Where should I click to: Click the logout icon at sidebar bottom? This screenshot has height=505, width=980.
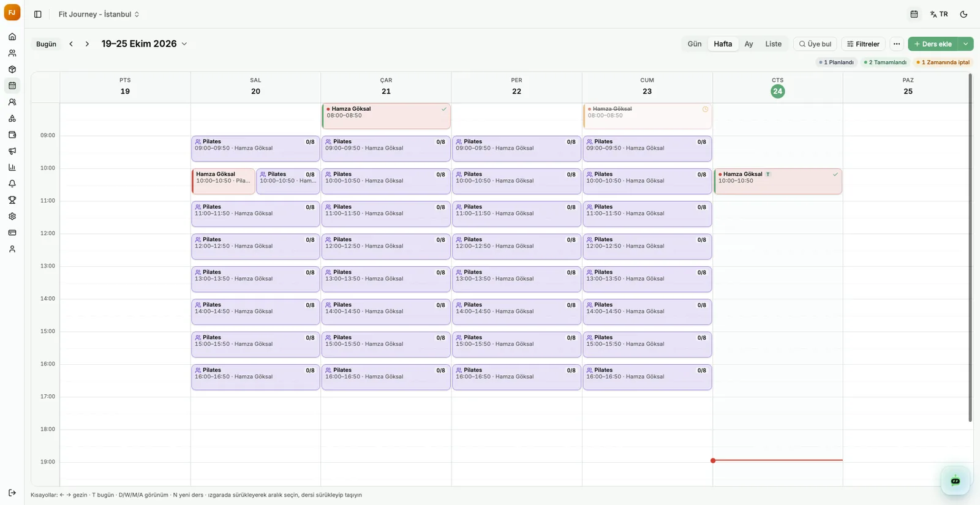point(12,493)
